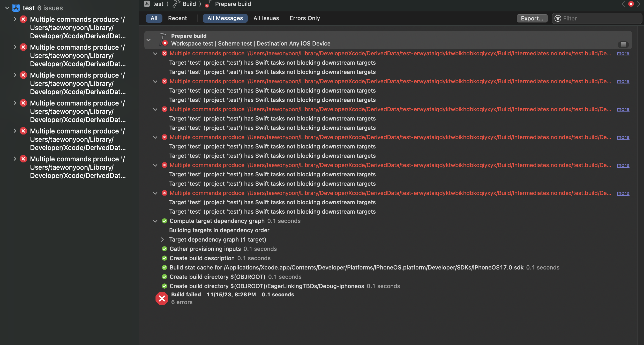Go to previous issue with left chevron
Image resolution: width=644 pixels, height=345 pixels.
click(623, 4)
